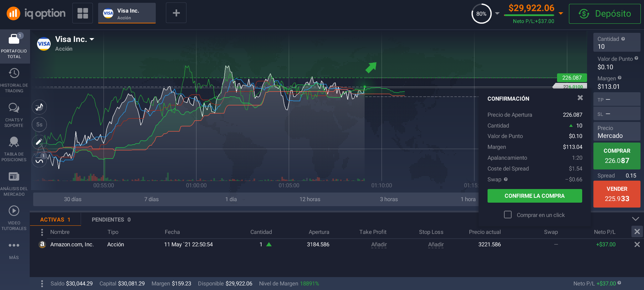Open the Visa logo next to asset name

click(x=44, y=44)
